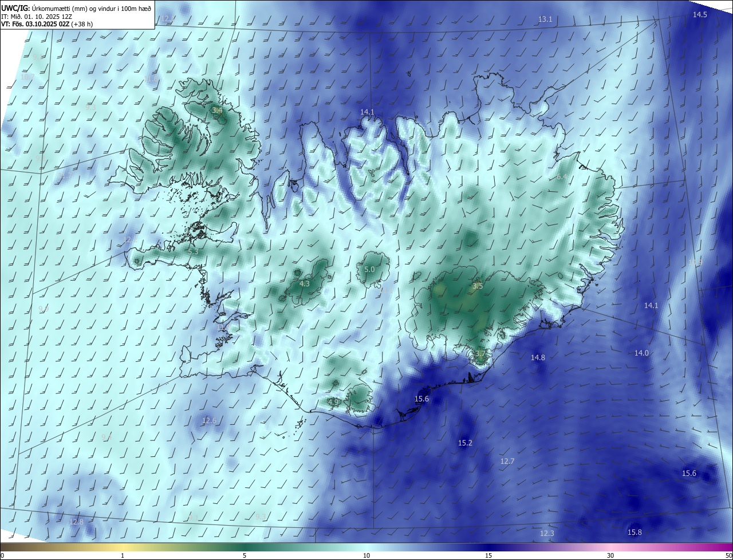Click the 5.0 value inside the glacier outline
The height and width of the screenshot is (560, 733).
pos(369,269)
